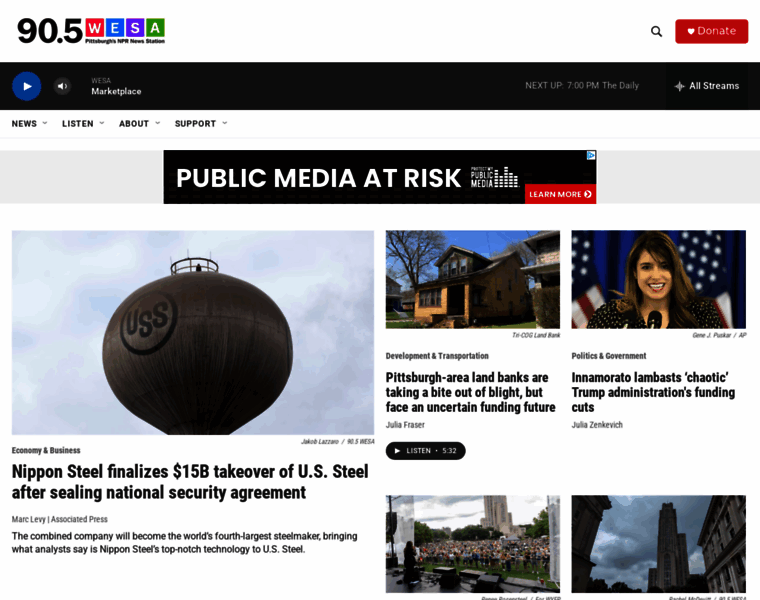Screen dimensions: 760x600
Task: Go to 90.5 WESA home logo
Action: tap(91, 31)
